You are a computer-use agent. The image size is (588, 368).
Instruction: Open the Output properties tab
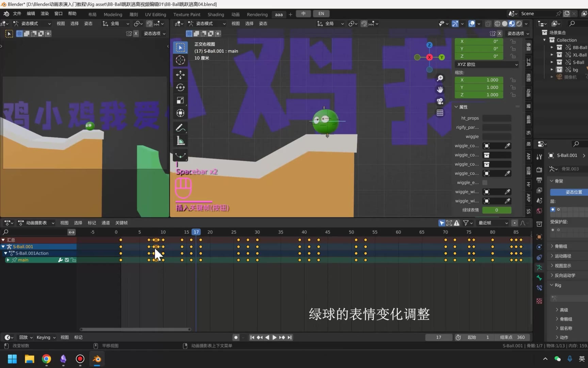539,180
